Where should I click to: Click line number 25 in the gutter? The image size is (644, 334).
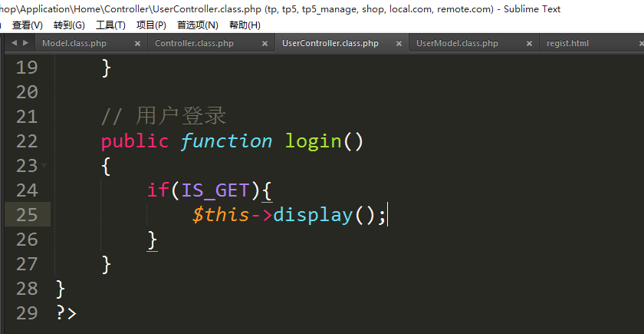(26, 215)
